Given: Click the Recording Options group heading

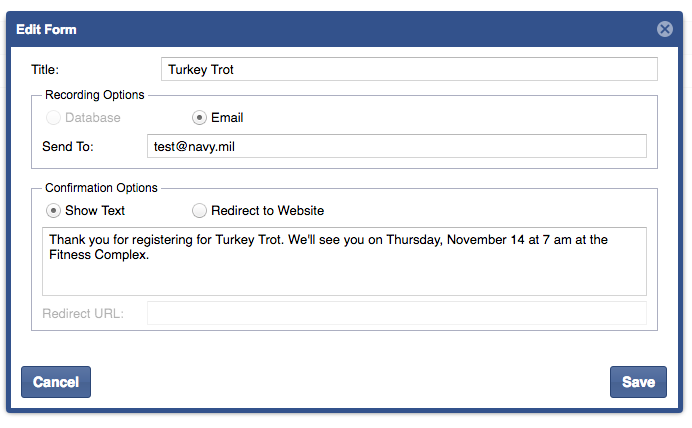Looking at the screenshot, I should 95,95.
